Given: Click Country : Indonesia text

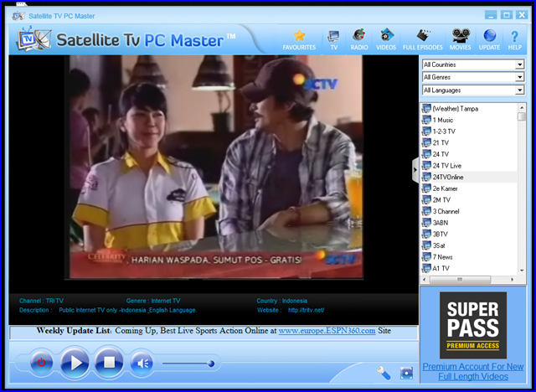Looking at the screenshot, I should pyautogui.click(x=282, y=301).
